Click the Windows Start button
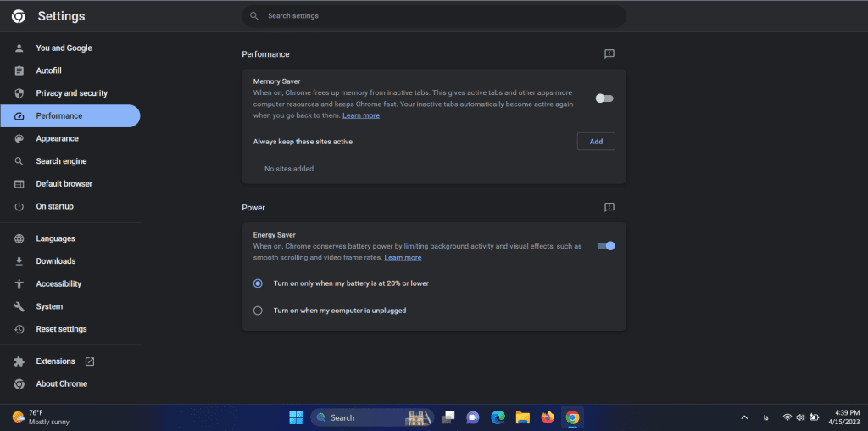Image resolution: width=868 pixels, height=431 pixels. [x=296, y=417]
